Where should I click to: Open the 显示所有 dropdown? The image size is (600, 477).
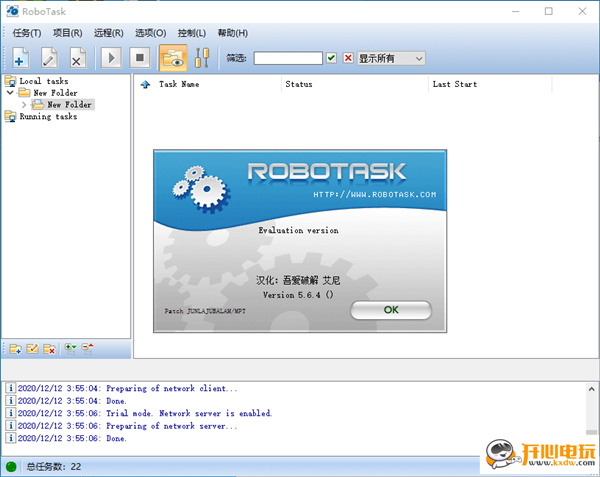click(391, 59)
